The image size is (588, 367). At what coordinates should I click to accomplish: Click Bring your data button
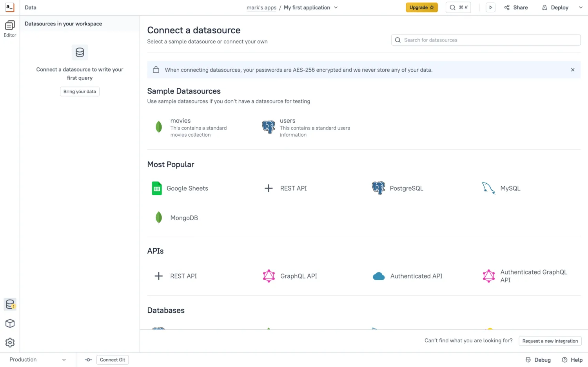click(x=80, y=92)
